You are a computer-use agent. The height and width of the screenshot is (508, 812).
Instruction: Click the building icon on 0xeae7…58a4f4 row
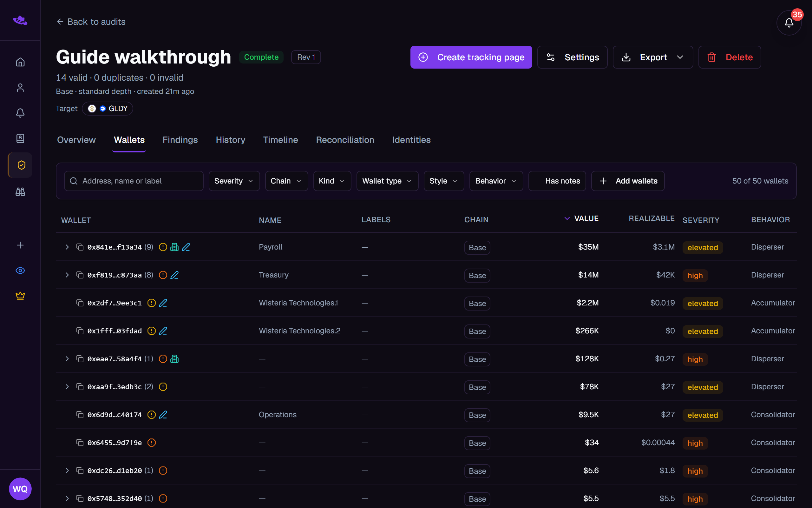click(x=174, y=359)
